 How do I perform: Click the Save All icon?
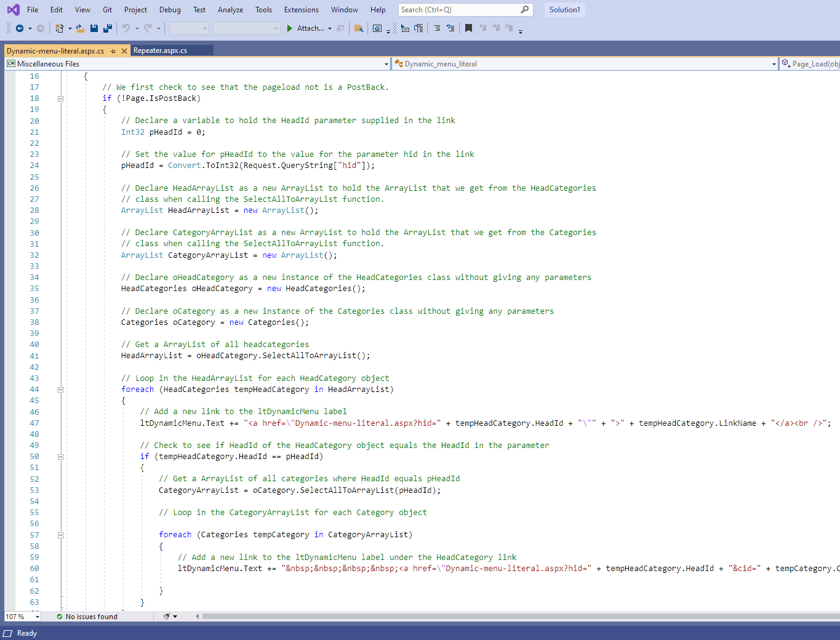click(x=108, y=28)
